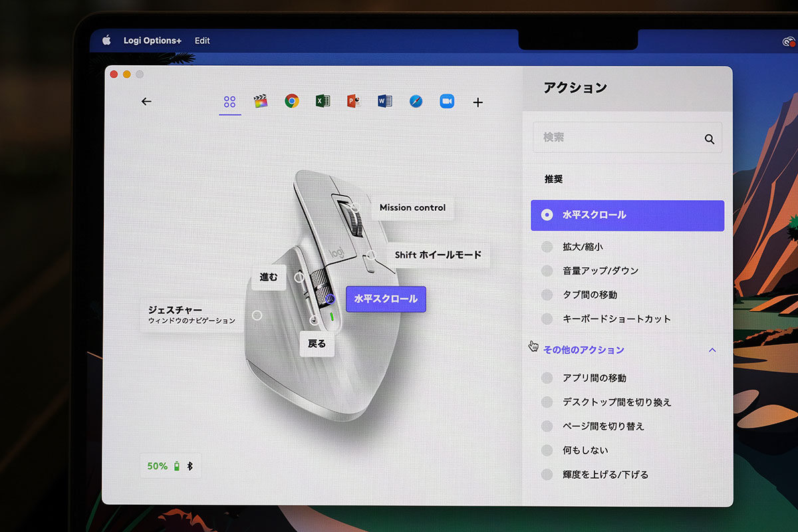Add a new application with plus icon

[477, 102]
